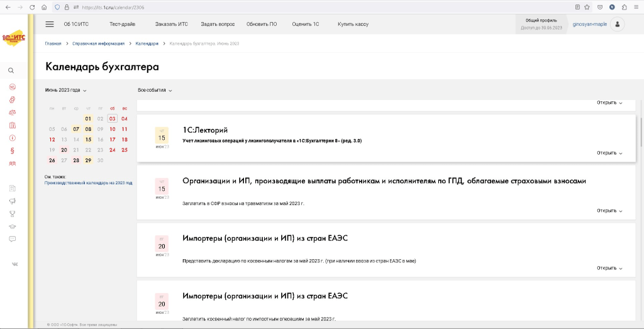Open the 'Тест-драйв' menu item
This screenshot has width=644, height=329.
coord(122,24)
